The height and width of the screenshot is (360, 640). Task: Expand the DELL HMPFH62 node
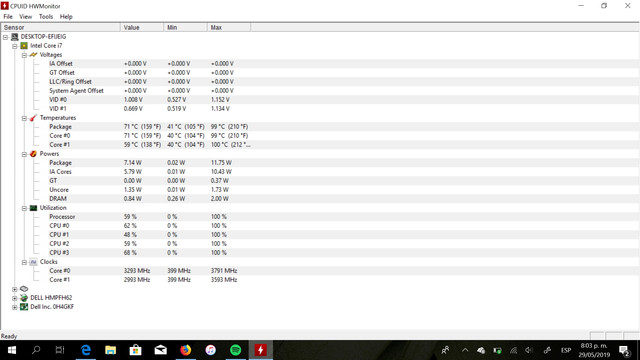(15, 298)
